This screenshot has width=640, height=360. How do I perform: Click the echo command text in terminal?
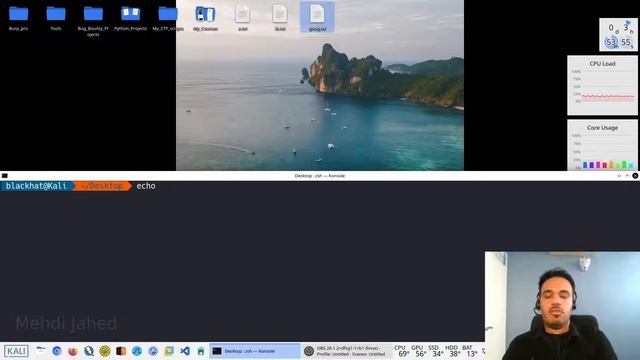click(146, 186)
